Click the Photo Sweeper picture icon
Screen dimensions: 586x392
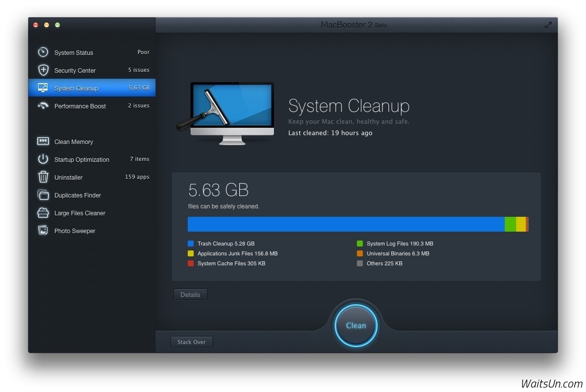(43, 231)
